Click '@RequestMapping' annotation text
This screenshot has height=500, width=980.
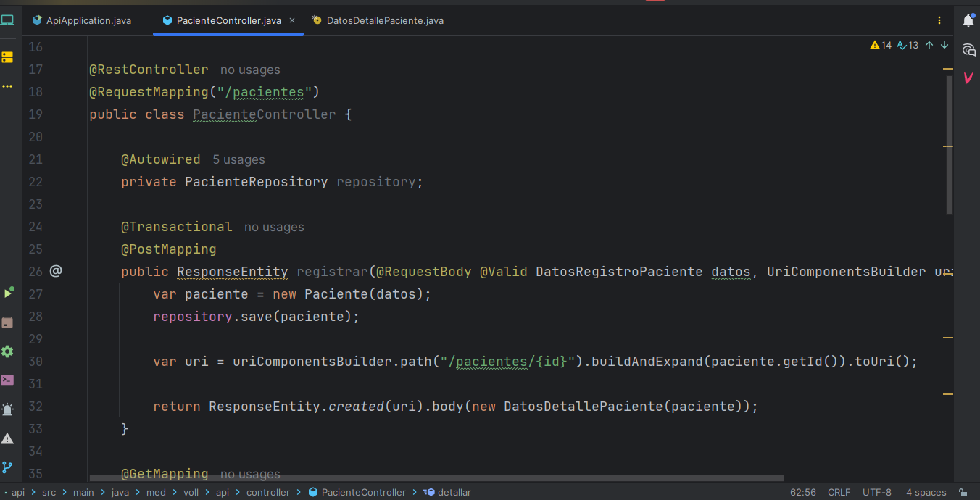[149, 92]
